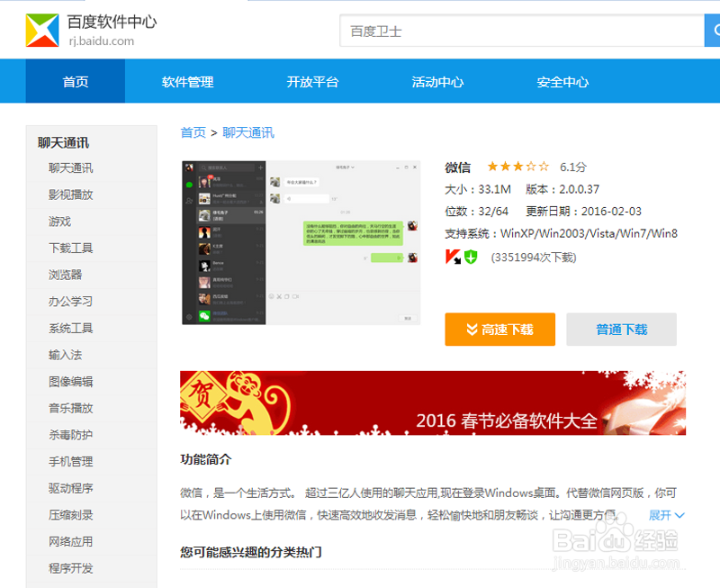Image resolution: width=720 pixels, height=588 pixels.
Task: Select 输入法 category in sidebar
Action: [x=65, y=355]
